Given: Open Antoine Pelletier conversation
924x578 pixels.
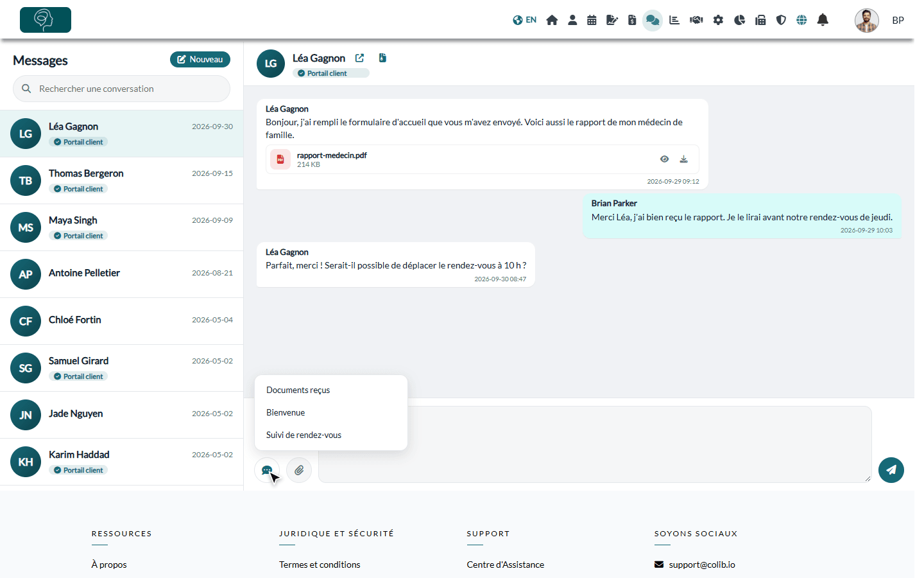Looking at the screenshot, I should (x=121, y=274).
